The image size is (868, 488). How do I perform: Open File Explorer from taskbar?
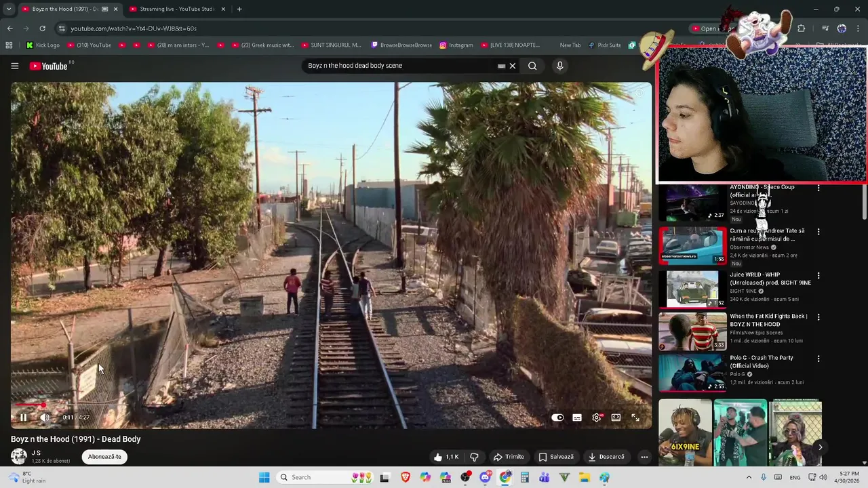(x=585, y=477)
